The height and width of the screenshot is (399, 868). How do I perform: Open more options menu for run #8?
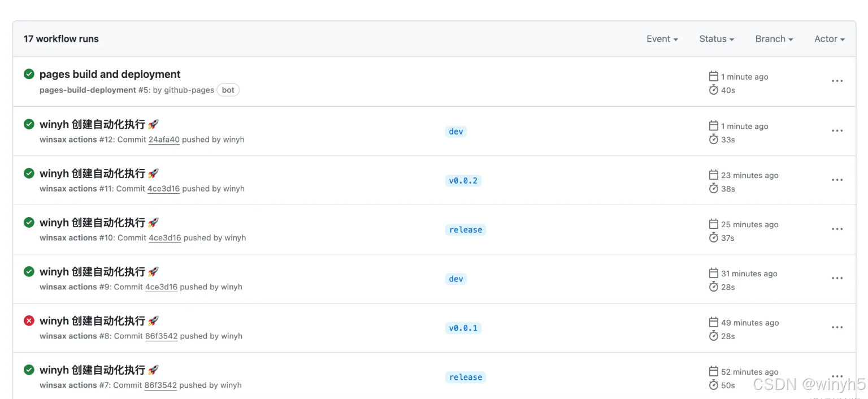(x=837, y=328)
